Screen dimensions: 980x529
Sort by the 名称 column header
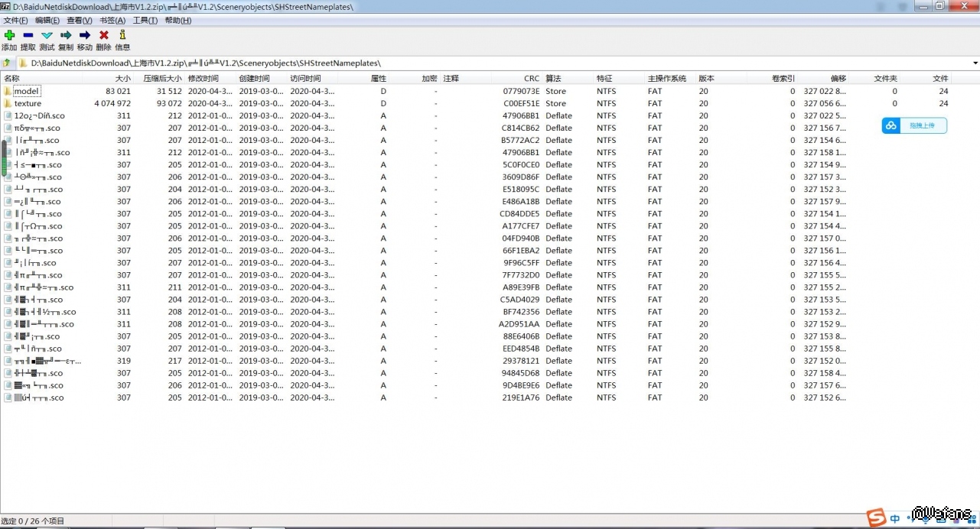12,78
